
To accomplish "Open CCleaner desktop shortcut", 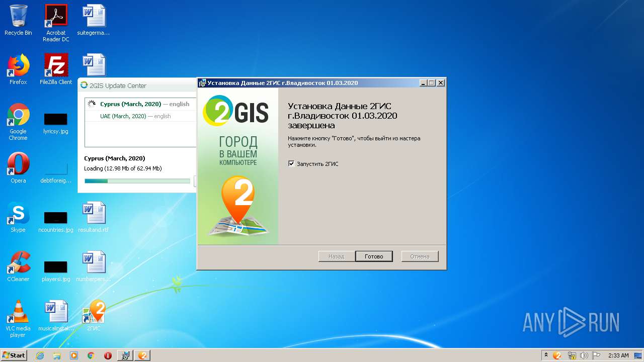I will coord(18,266).
